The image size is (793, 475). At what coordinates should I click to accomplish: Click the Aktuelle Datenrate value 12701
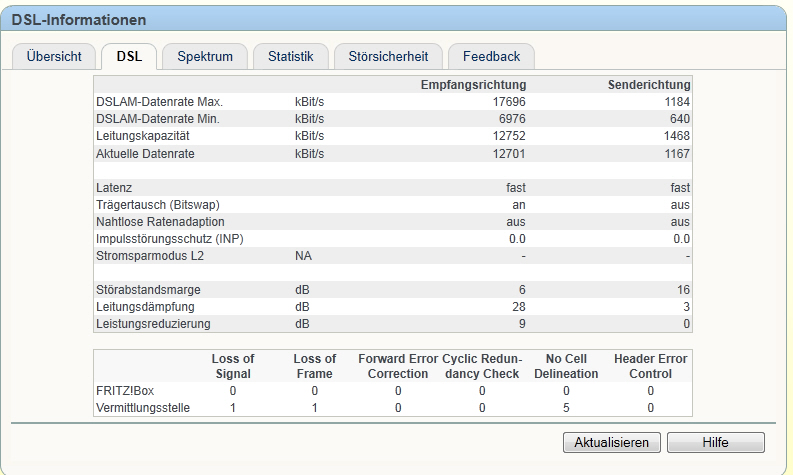(x=509, y=154)
